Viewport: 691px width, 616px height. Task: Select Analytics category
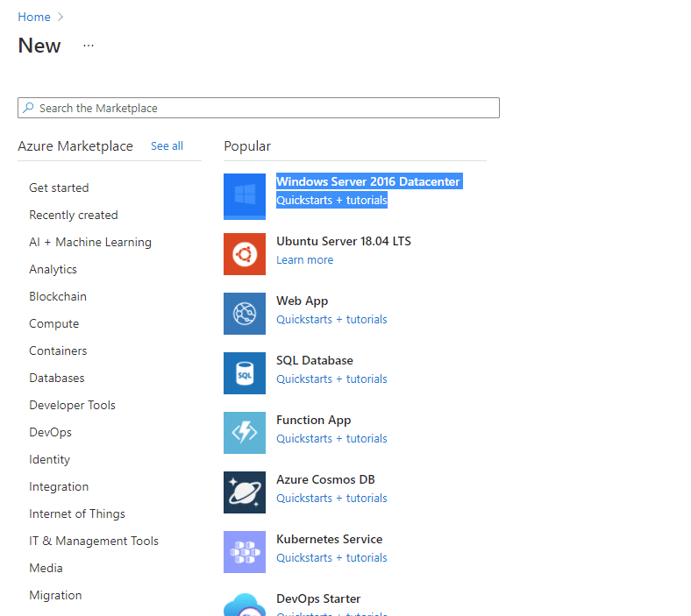[x=53, y=270]
